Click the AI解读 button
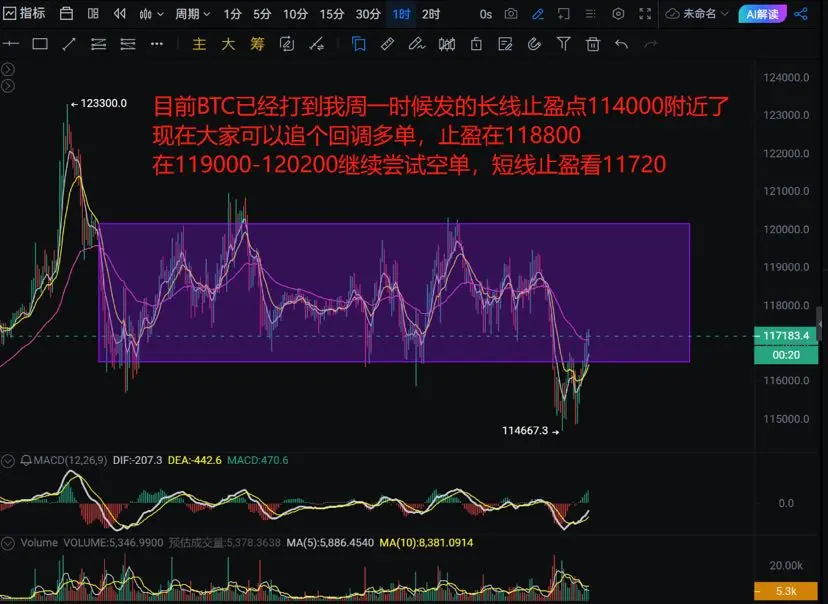 click(762, 14)
